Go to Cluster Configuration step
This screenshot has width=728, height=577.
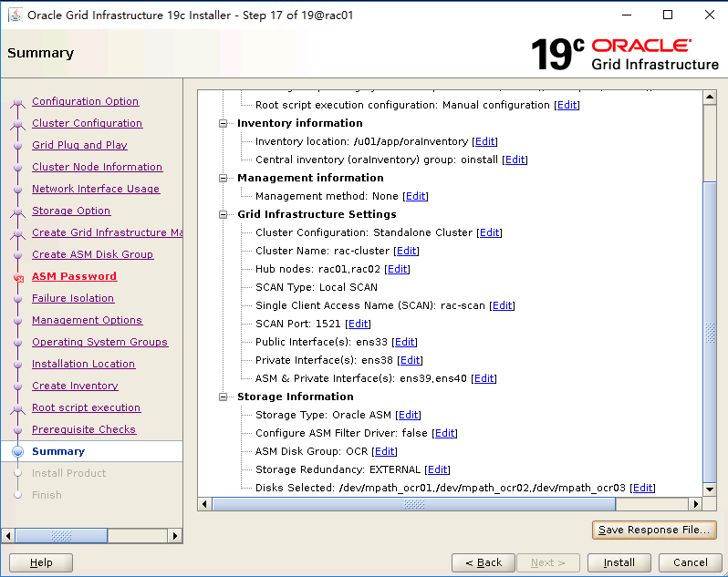point(87,123)
